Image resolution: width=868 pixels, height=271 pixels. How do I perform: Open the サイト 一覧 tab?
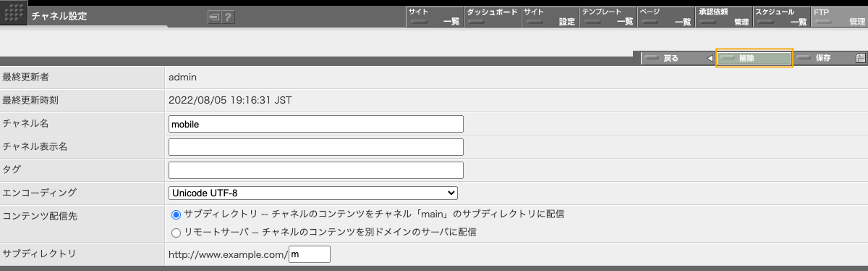pyautogui.click(x=434, y=17)
